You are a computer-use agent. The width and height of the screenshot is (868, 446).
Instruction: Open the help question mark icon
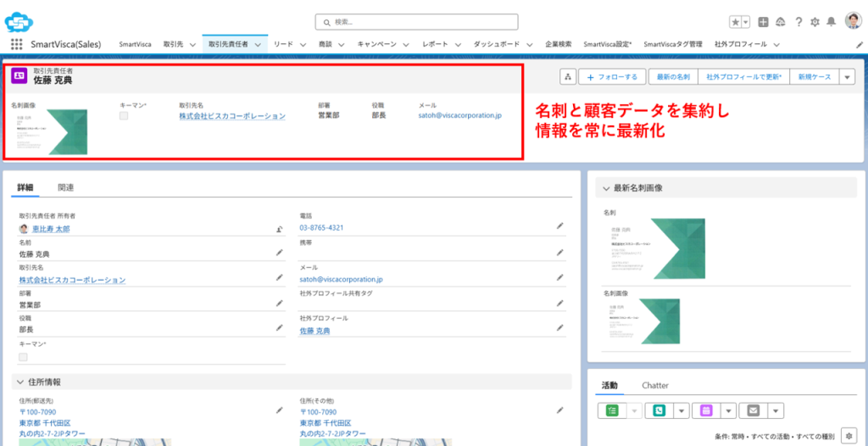click(x=798, y=22)
